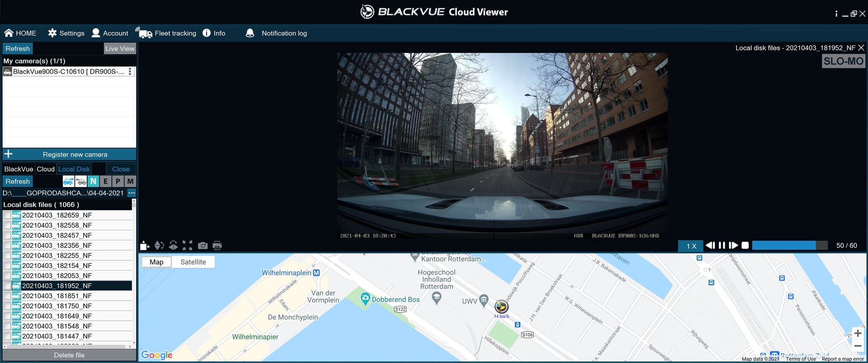Step to the next frame
Viewport: 868px width, 363px height.
pos(733,245)
